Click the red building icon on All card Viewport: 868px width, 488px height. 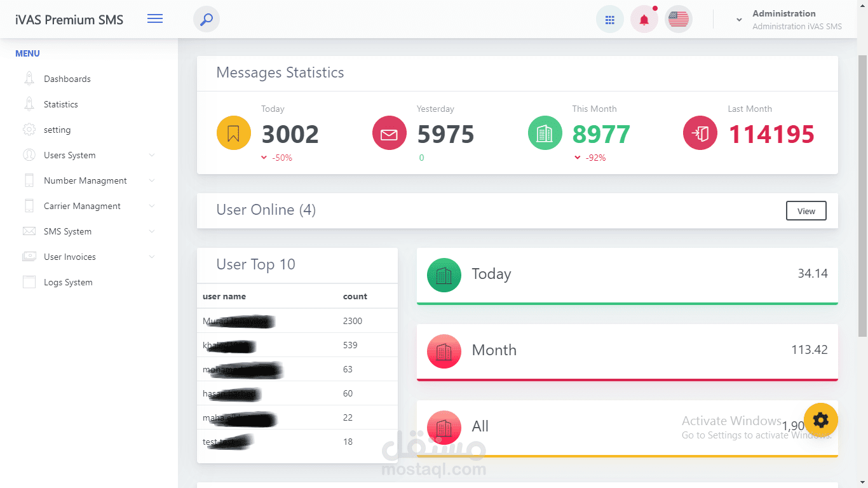[x=444, y=428]
